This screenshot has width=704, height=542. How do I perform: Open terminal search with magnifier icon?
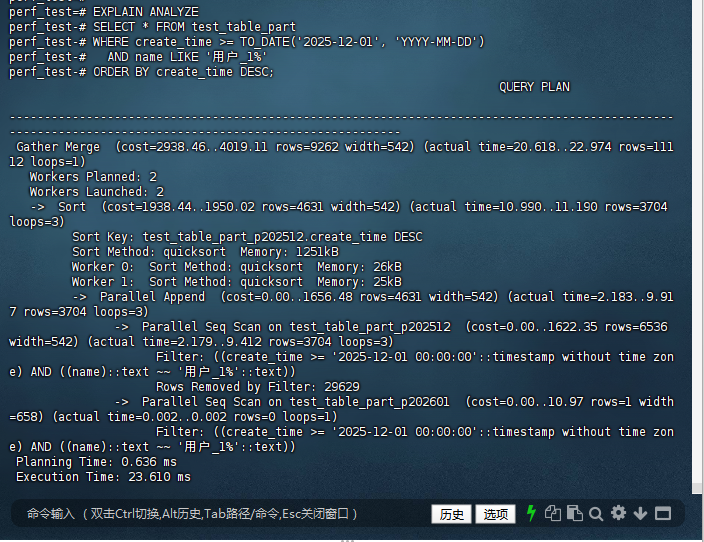coord(596,514)
